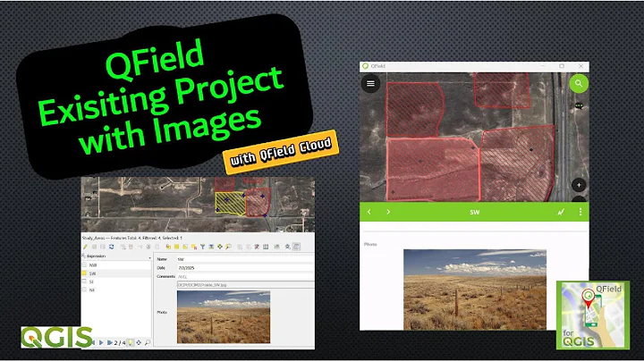Image resolution: width=644 pixels, height=361 pixels.
Task: Click the prairie photo in QGIS form
Action: pyautogui.click(x=224, y=317)
